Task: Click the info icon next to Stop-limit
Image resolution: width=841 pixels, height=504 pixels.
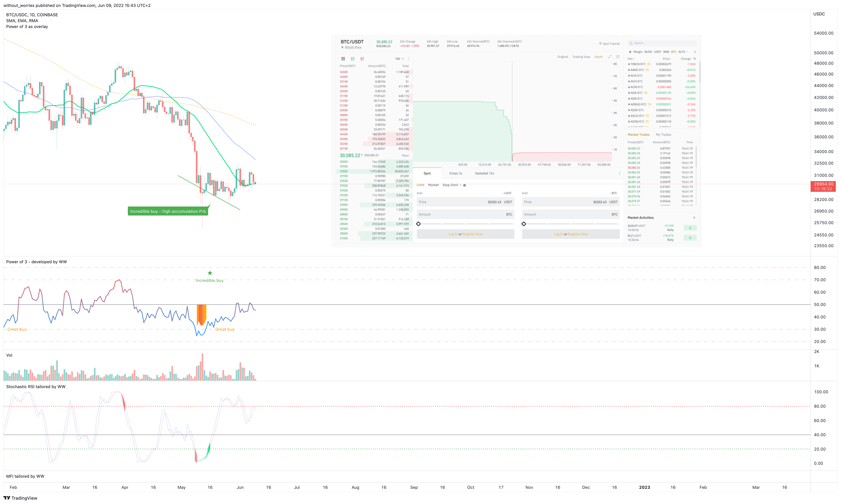Action: click(x=464, y=185)
